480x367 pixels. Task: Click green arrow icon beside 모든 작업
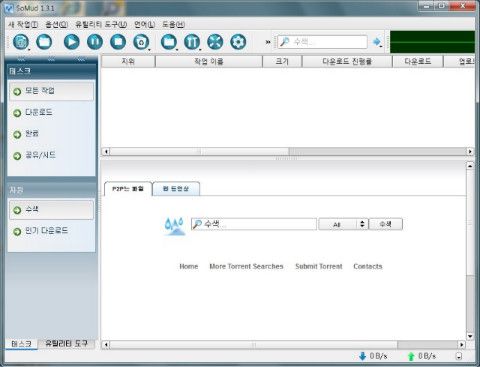point(17,92)
